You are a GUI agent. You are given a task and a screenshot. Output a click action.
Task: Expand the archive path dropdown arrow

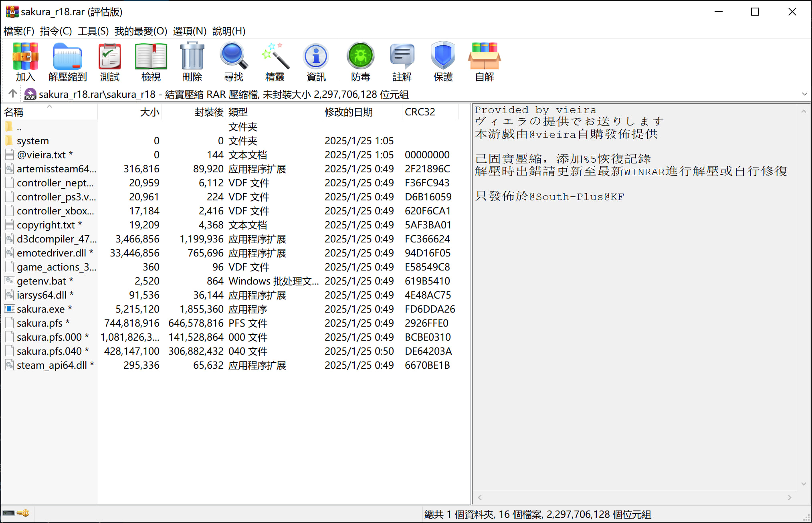point(804,94)
